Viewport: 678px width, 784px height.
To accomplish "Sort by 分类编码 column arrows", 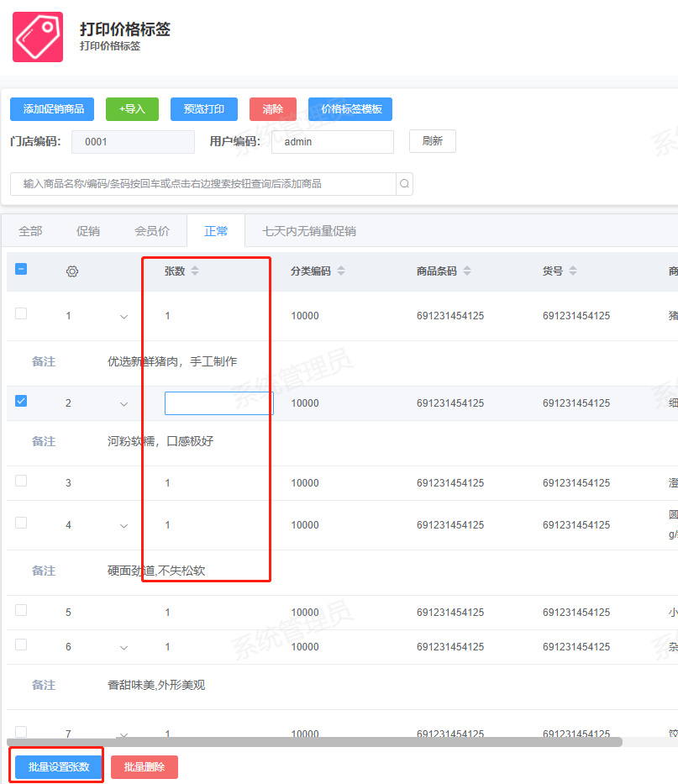I will coord(341,271).
